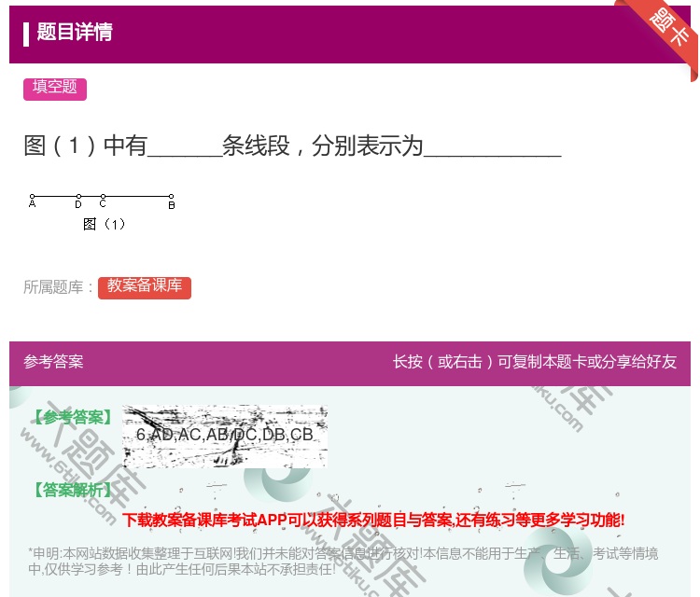Click the question text 图（1）中有 条线段
Screen dimensions: 700x597
coord(292,146)
